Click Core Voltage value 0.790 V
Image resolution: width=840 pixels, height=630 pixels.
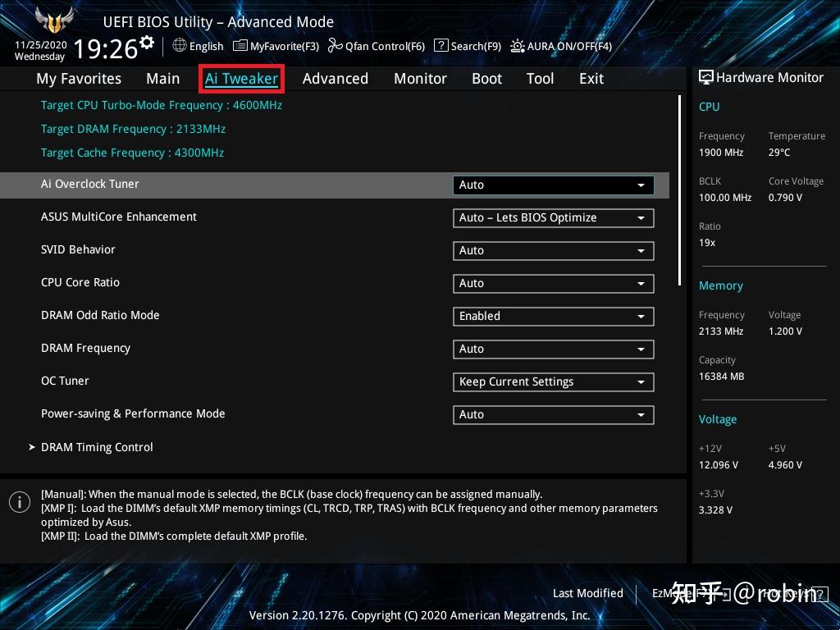(785, 198)
